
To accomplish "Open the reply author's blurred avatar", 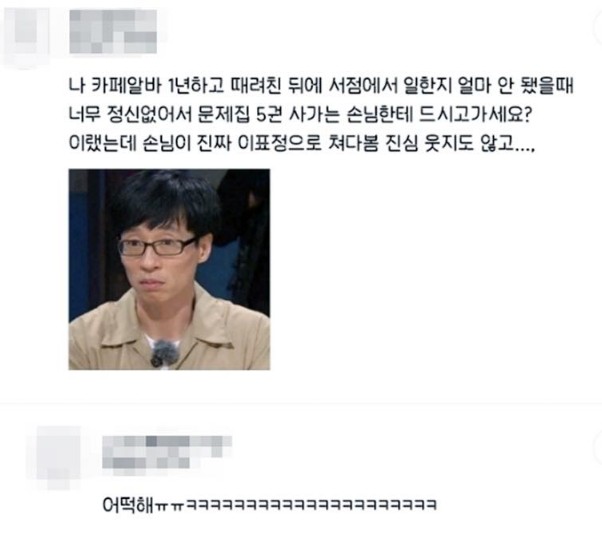I will pyautogui.click(x=56, y=455).
